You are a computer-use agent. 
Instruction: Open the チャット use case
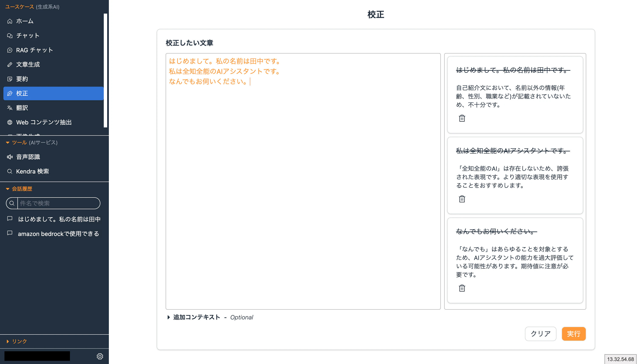point(54,36)
